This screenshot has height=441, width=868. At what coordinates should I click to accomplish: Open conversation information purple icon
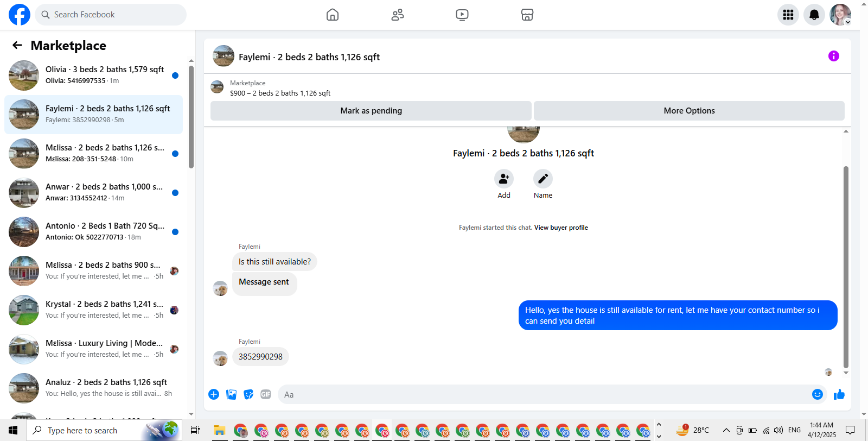pos(834,56)
